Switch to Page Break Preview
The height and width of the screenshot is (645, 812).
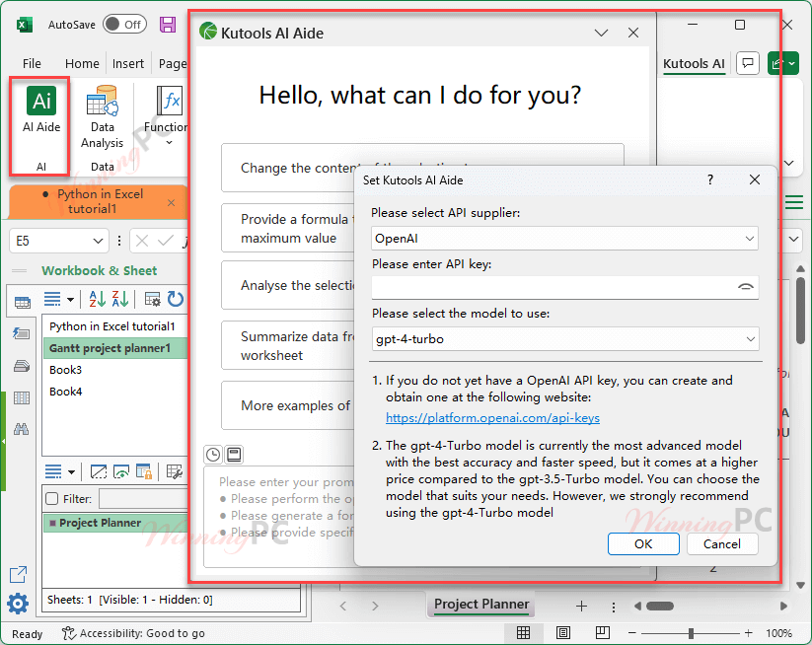pyautogui.click(x=602, y=632)
